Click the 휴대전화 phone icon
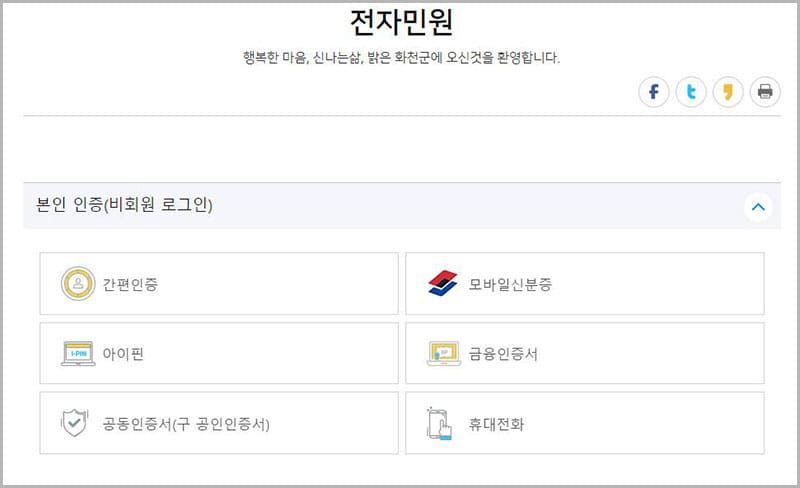 pyautogui.click(x=441, y=424)
